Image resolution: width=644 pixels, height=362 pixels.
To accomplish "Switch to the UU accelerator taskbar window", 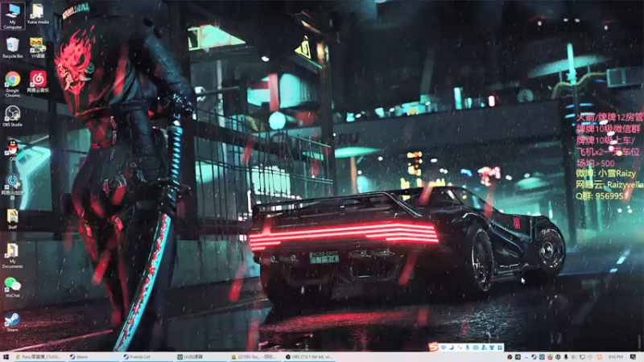I will pyautogui.click(x=200, y=357).
